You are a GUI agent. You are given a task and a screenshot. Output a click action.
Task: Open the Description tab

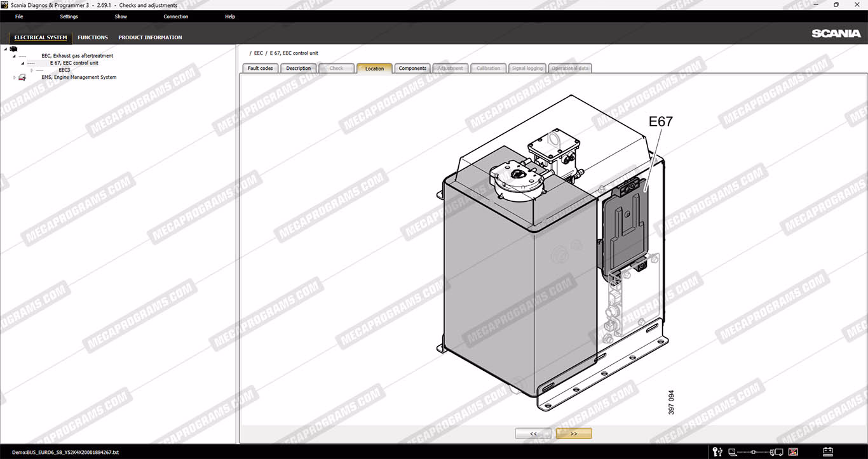coord(298,68)
